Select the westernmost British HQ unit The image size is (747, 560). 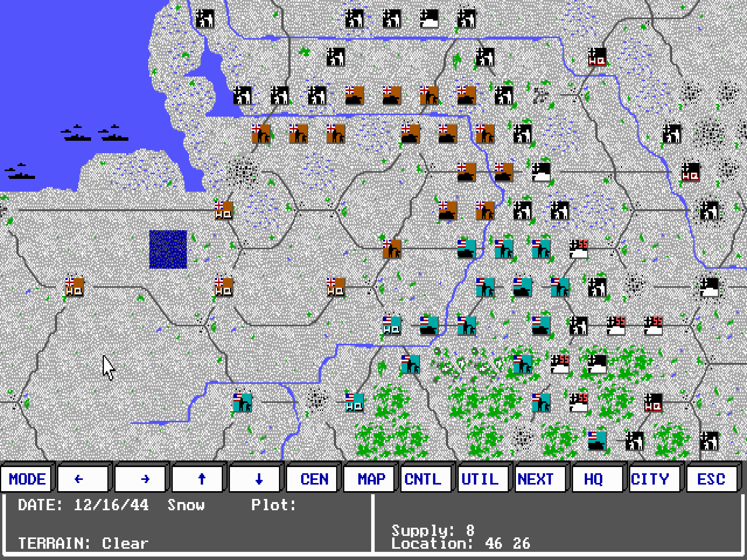click(x=74, y=287)
